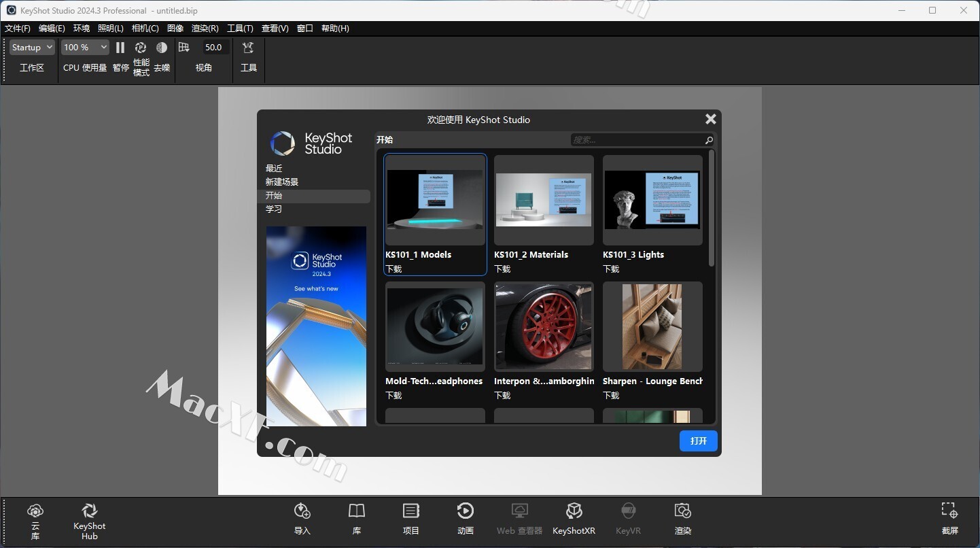Close the welcome dialog with X
The width and height of the screenshot is (980, 548).
click(x=711, y=119)
